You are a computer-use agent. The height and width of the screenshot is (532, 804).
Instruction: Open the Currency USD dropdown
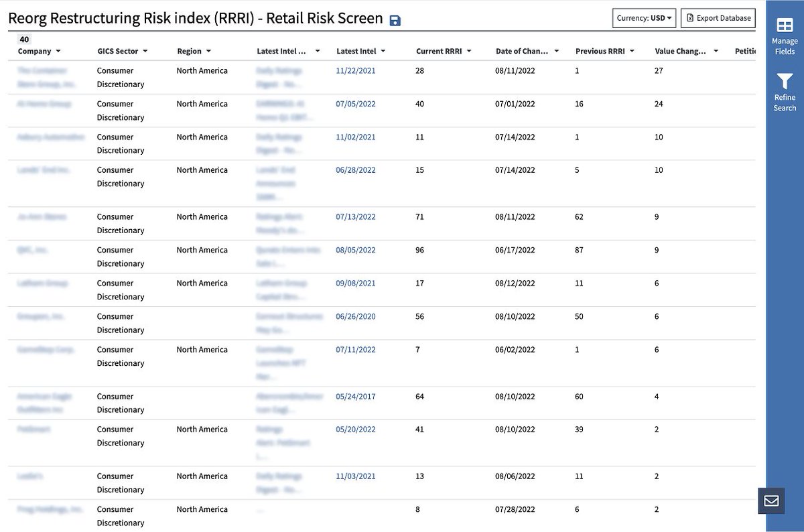click(x=644, y=18)
